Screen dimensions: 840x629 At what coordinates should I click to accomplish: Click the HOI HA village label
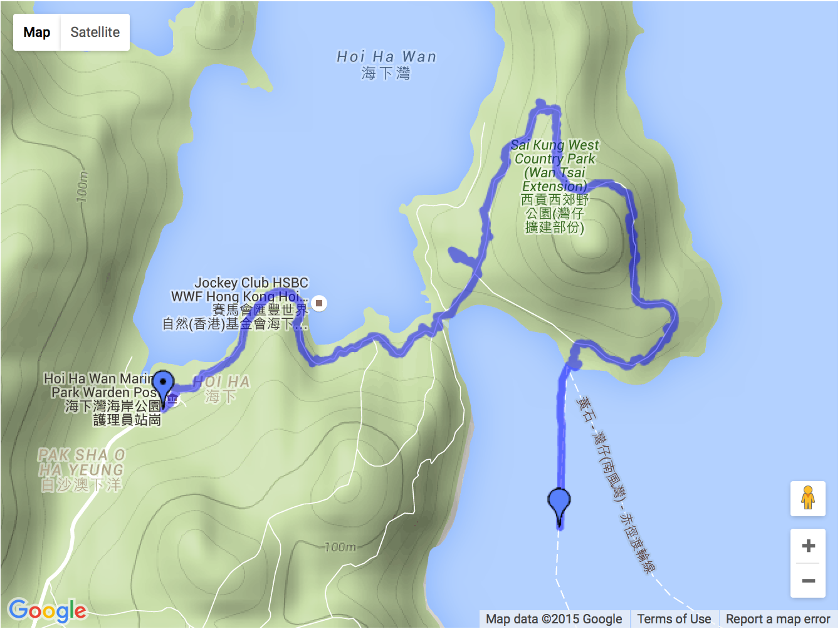[221, 389]
